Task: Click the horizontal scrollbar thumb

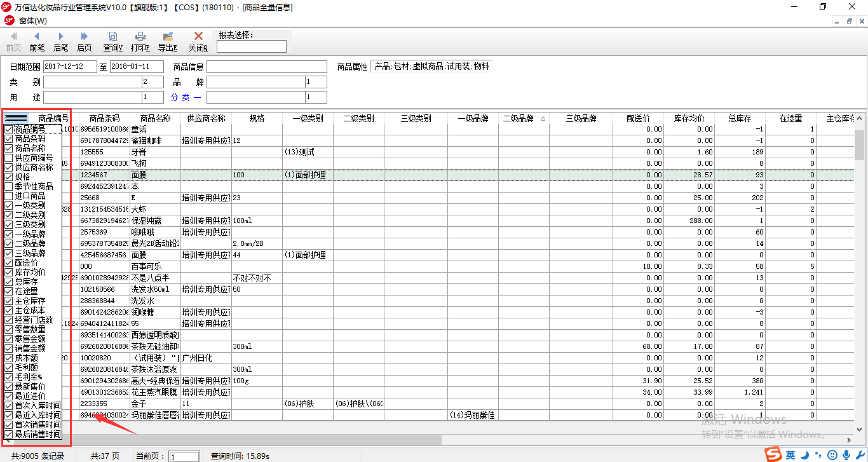Action: [x=227, y=440]
